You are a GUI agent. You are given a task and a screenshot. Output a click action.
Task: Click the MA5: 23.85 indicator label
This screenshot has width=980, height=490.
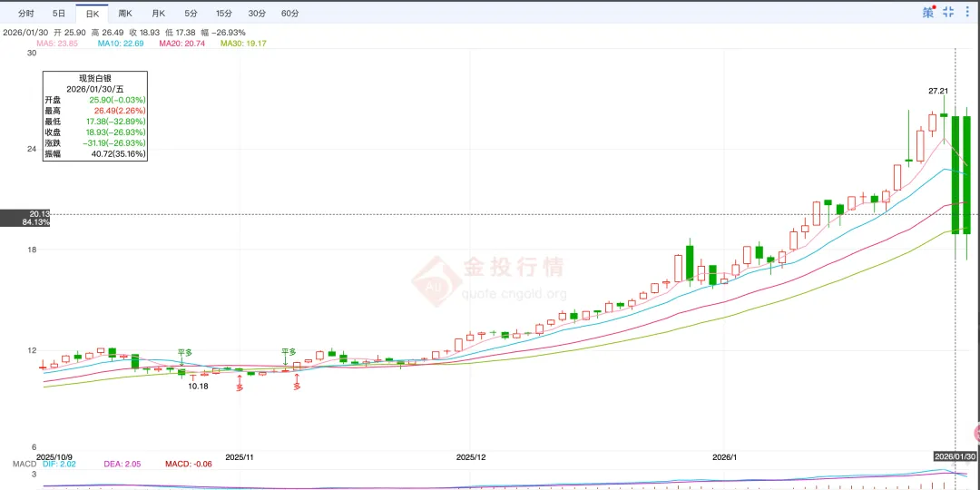pyautogui.click(x=57, y=44)
